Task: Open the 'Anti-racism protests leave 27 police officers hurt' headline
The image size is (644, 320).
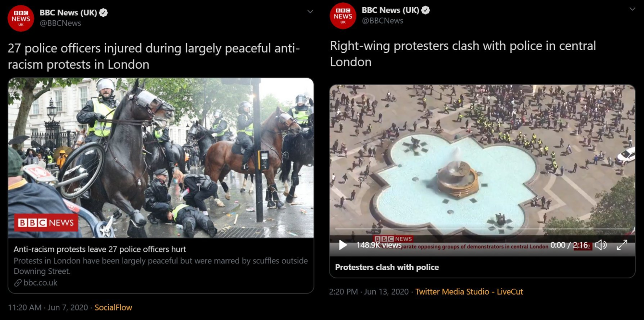Action: coord(100,249)
